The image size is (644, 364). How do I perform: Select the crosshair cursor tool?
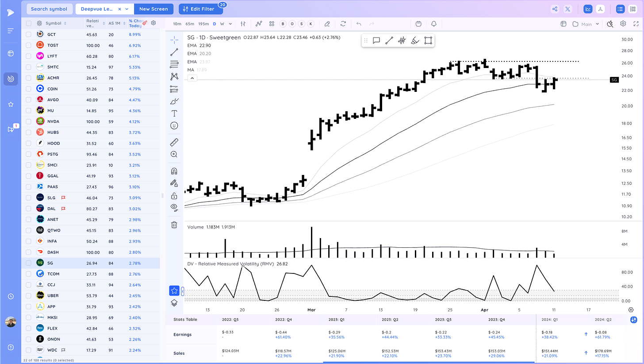pyautogui.click(x=174, y=40)
